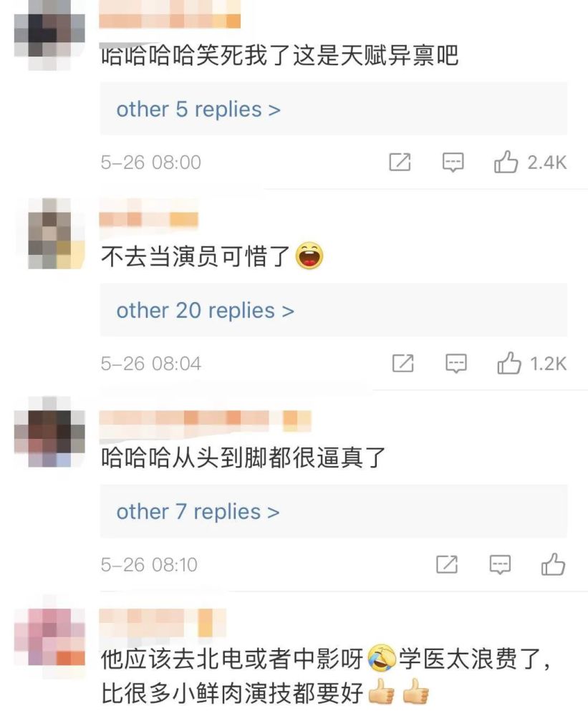Like the comment with 1.2K likes
Viewport: 588px width, 716px height.
coord(509,363)
